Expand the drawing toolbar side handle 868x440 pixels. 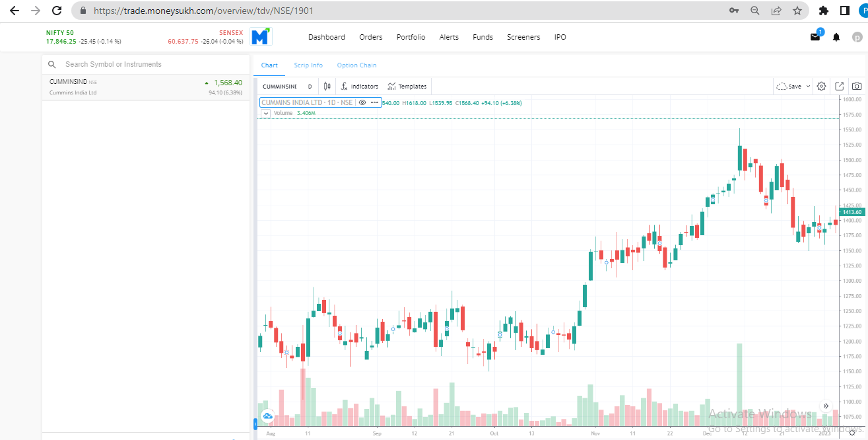(255, 423)
